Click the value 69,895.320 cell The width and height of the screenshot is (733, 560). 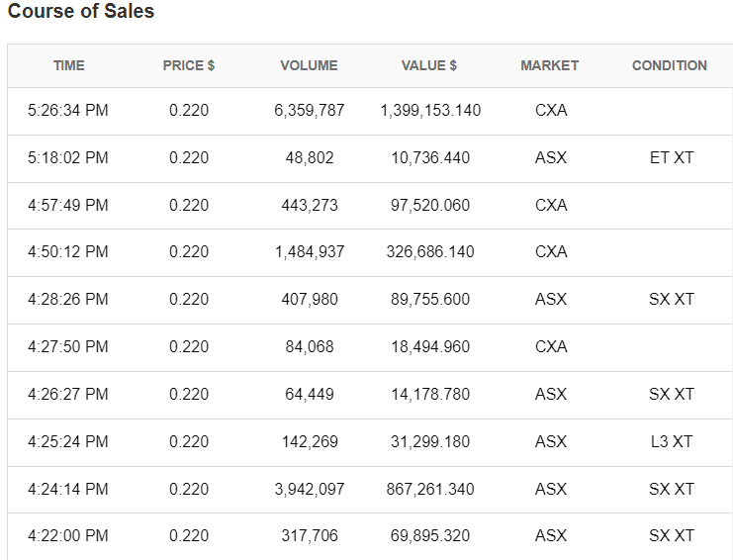(430, 535)
